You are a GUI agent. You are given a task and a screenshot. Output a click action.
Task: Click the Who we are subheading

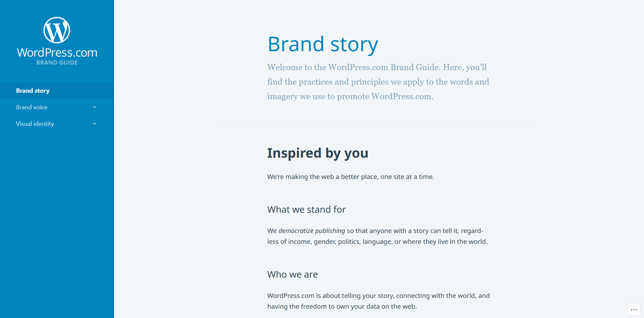point(292,274)
